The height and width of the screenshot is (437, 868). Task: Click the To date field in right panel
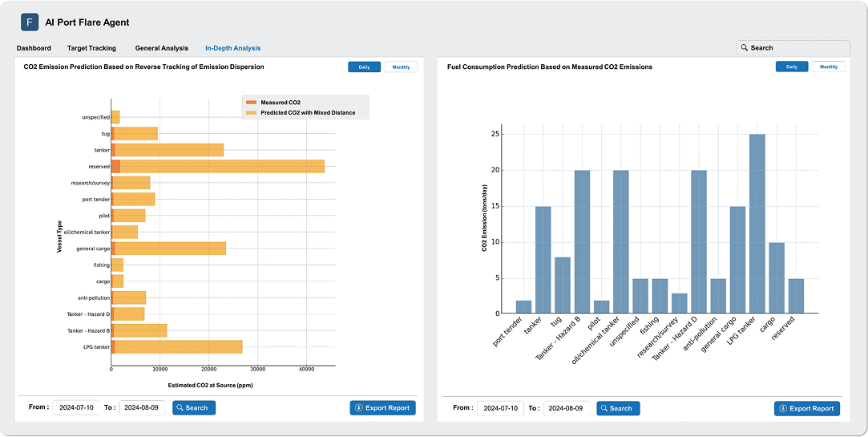tap(566, 408)
